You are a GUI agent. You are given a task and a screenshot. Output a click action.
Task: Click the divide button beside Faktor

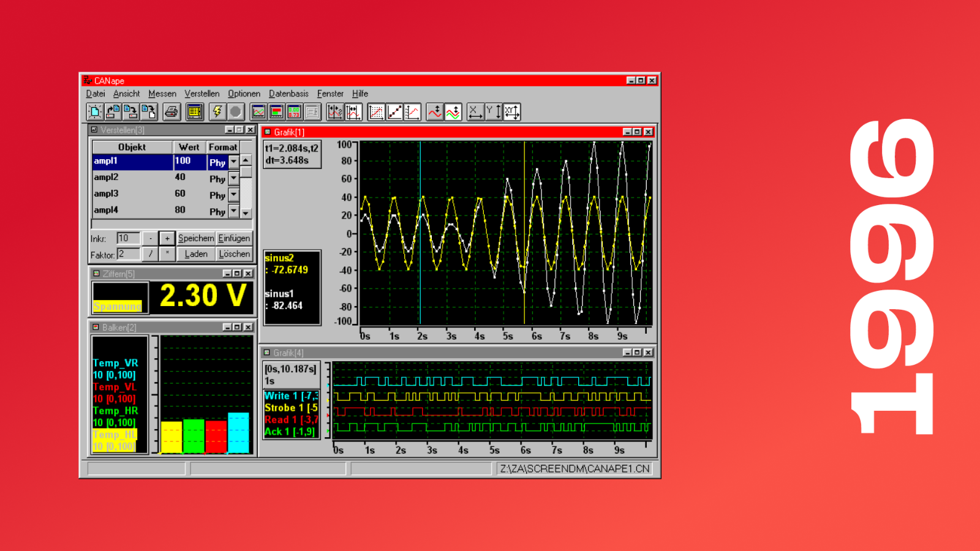pyautogui.click(x=151, y=254)
